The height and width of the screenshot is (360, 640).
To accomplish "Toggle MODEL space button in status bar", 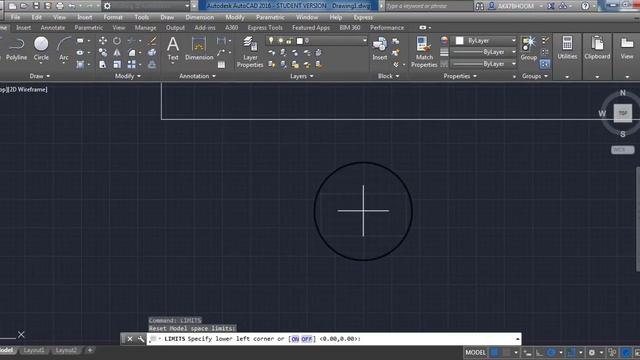I will [476, 352].
